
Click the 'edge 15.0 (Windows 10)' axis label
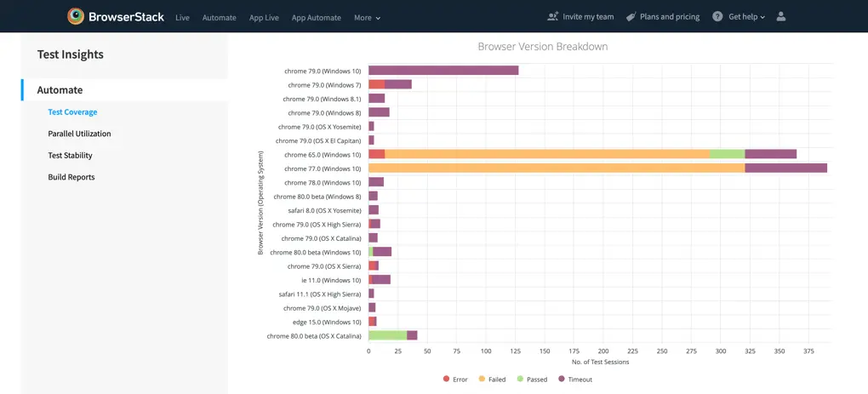click(327, 322)
